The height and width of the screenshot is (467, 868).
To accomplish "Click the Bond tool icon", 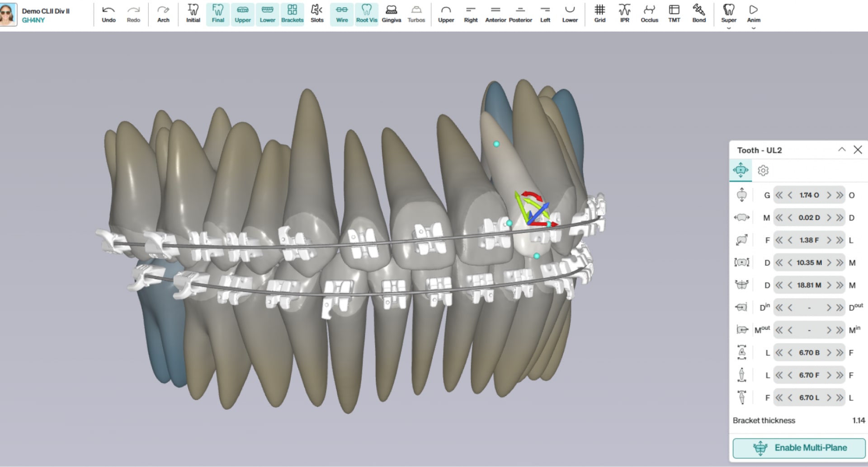I will 698,14.
